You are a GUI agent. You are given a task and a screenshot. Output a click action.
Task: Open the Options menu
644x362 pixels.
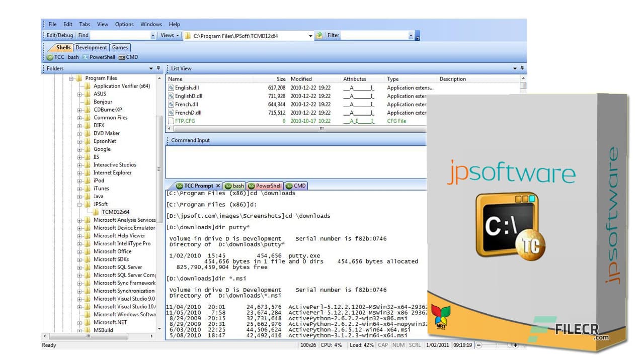tap(124, 24)
